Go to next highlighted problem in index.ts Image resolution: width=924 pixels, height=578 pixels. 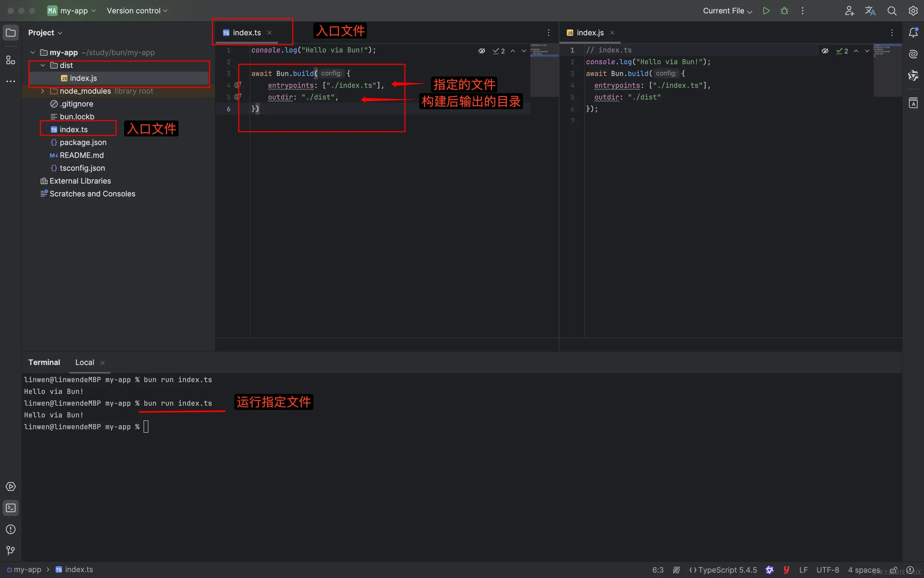524,51
